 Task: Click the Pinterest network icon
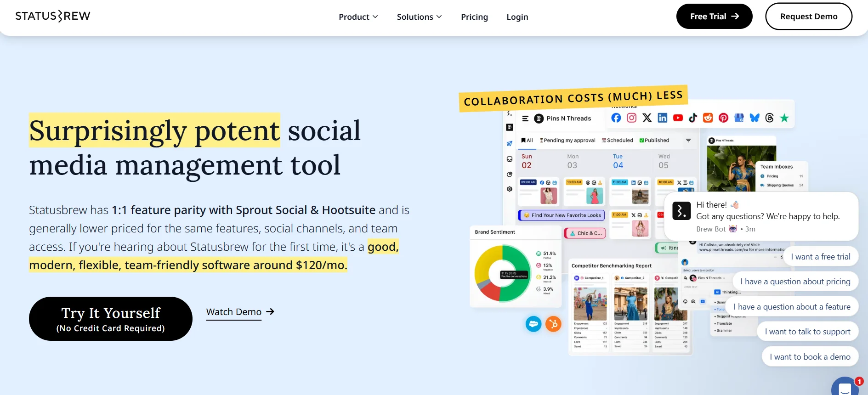pos(723,118)
